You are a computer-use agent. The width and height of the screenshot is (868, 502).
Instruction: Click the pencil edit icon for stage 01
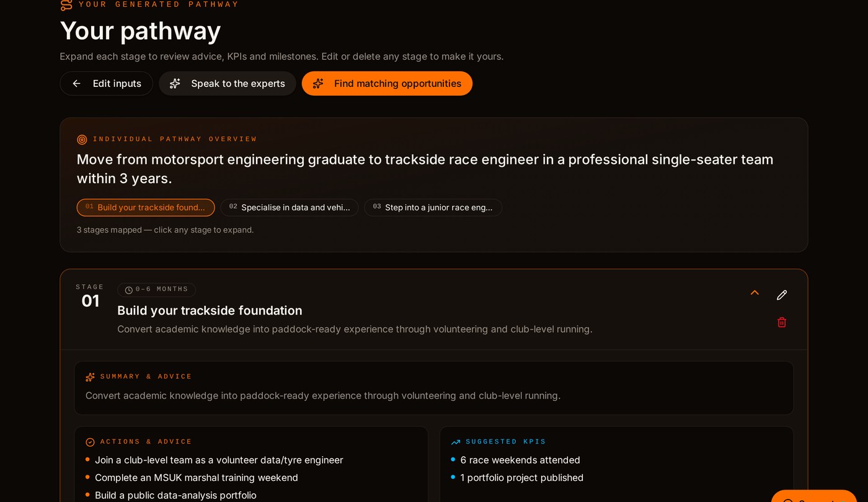(782, 295)
